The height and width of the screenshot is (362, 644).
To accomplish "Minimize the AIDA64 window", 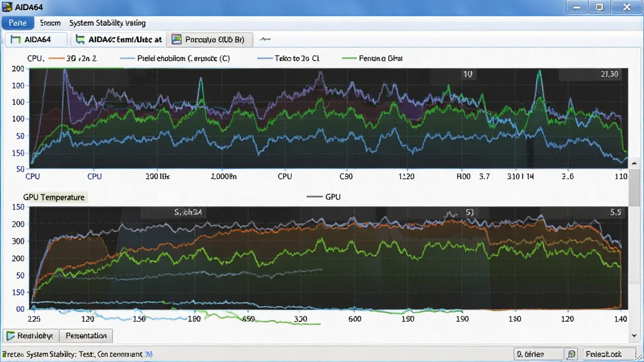I will tap(577, 7).
